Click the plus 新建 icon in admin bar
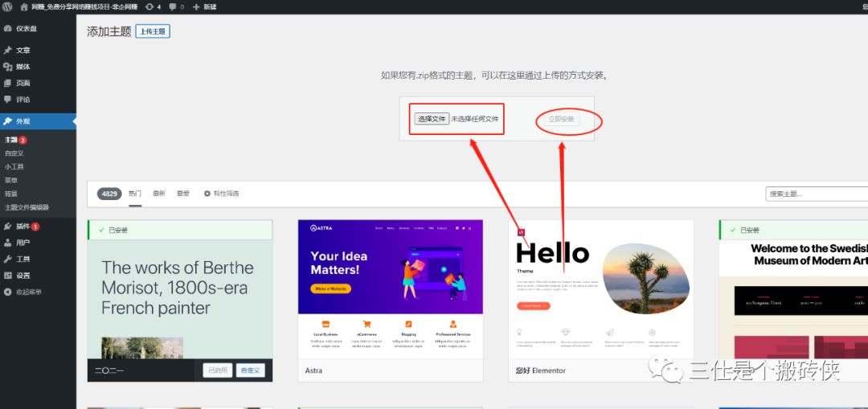This screenshot has width=868, height=409. (197, 7)
